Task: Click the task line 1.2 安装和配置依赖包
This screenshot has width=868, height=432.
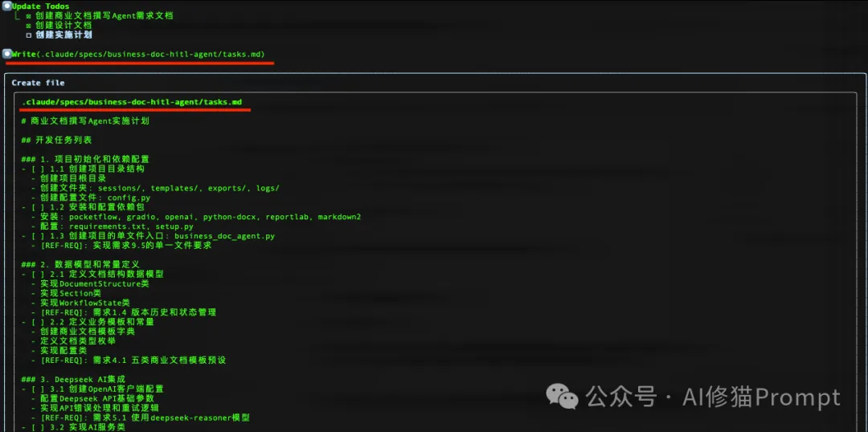Action: point(83,207)
